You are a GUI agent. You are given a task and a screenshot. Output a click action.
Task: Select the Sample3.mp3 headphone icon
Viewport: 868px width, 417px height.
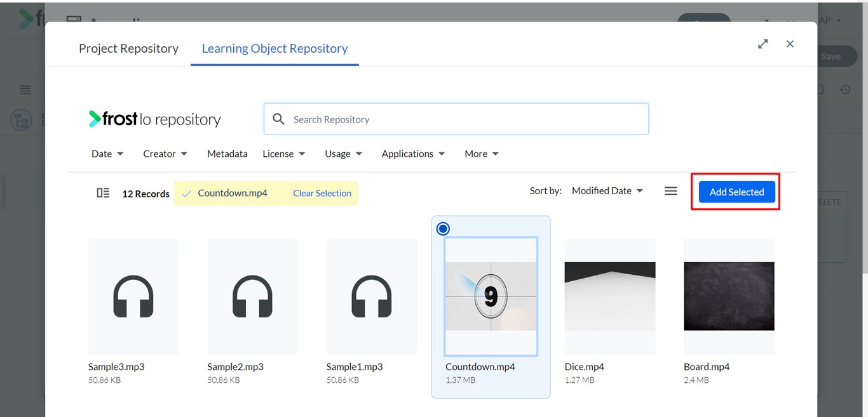tap(133, 296)
